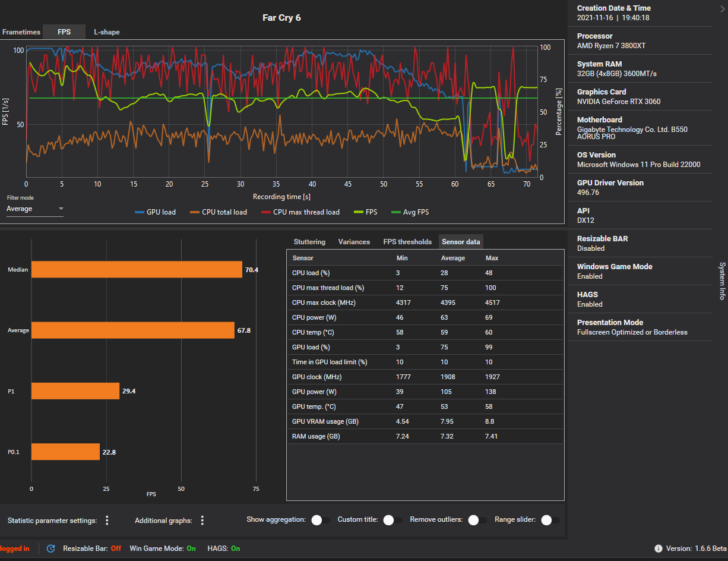This screenshot has height=561, width=728.
Task: Select the FPS chart tab
Action: coord(64,32)
